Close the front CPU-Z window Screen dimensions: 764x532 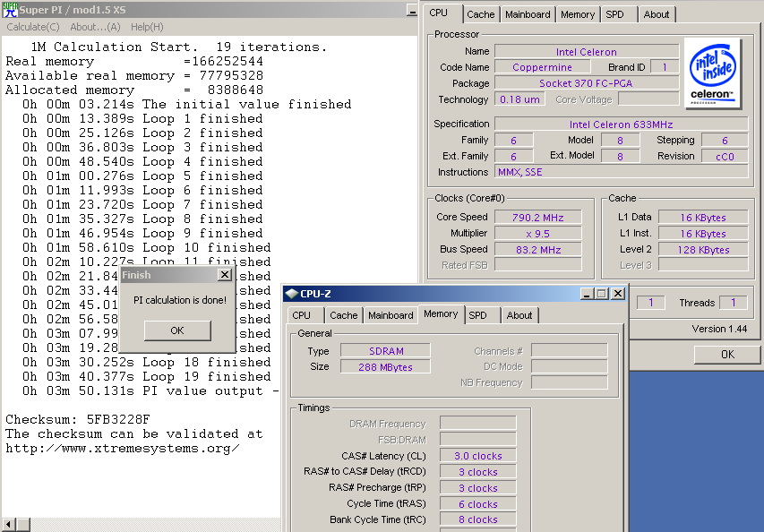618,294
